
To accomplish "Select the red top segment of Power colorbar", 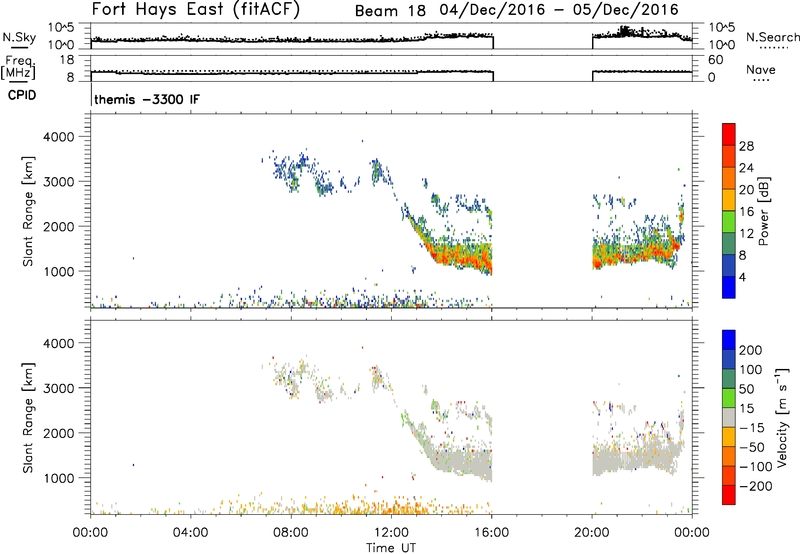I will (729, 134).
